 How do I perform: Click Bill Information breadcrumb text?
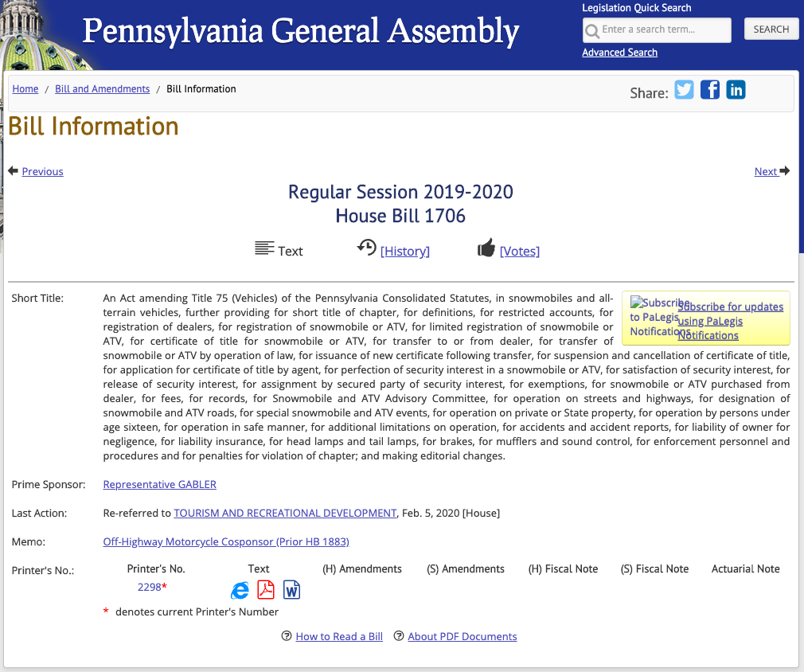(201, 88)
